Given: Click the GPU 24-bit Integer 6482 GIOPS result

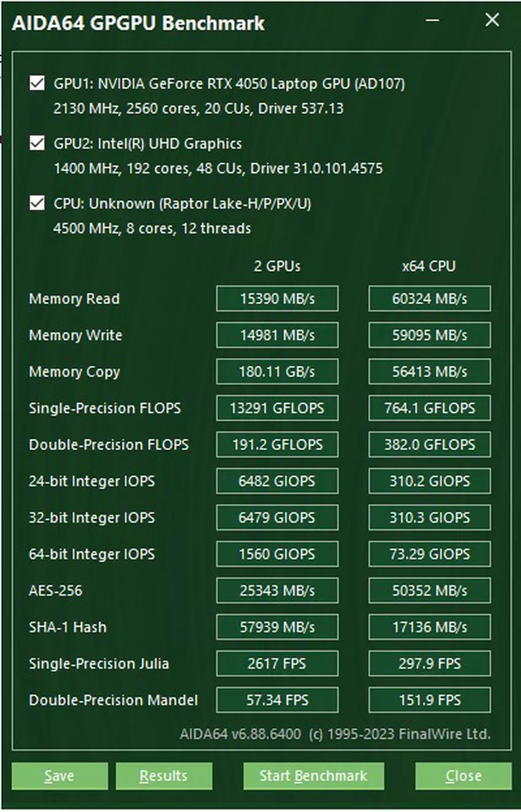Looking at the screenshot, I should pyautogui.click(x=277, y=481).
